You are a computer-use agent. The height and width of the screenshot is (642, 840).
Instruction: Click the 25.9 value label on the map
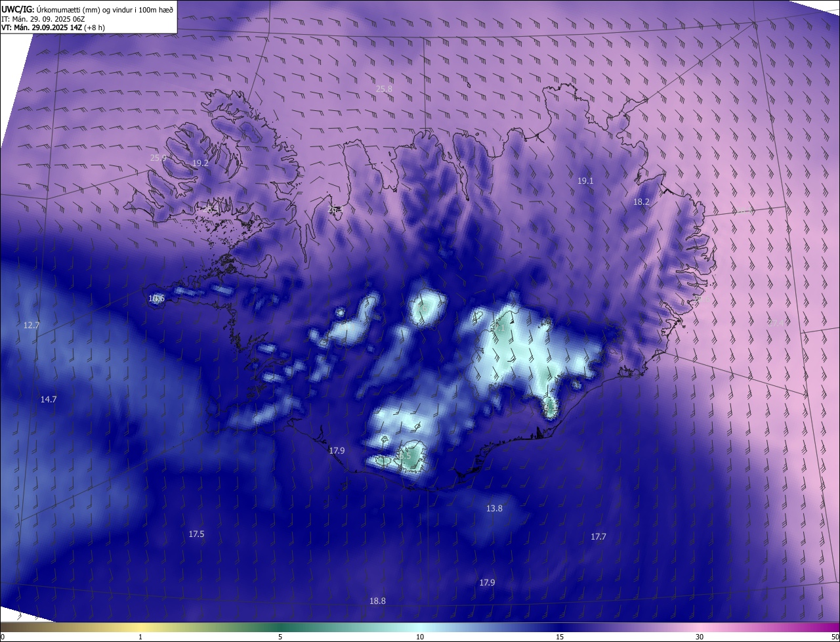(158, 158)
